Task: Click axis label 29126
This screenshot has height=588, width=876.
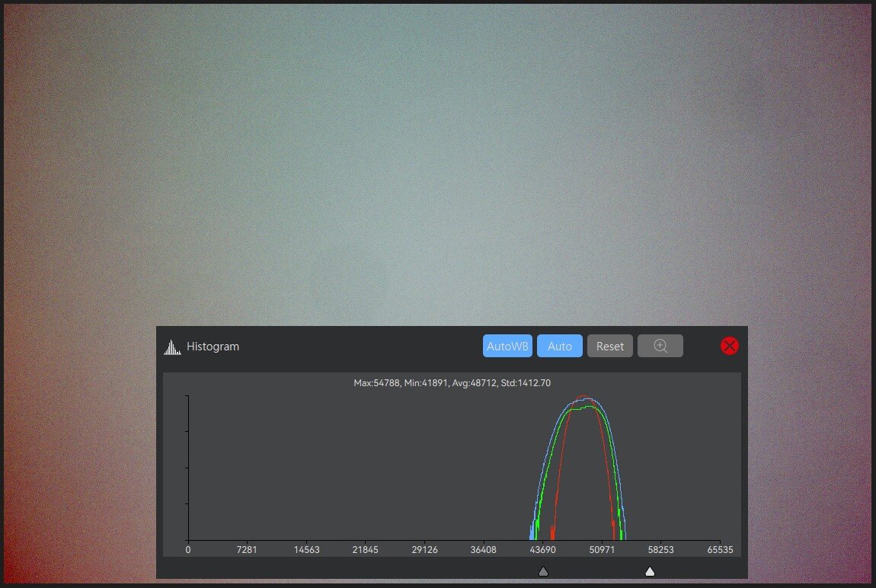Action: [424, 549]
